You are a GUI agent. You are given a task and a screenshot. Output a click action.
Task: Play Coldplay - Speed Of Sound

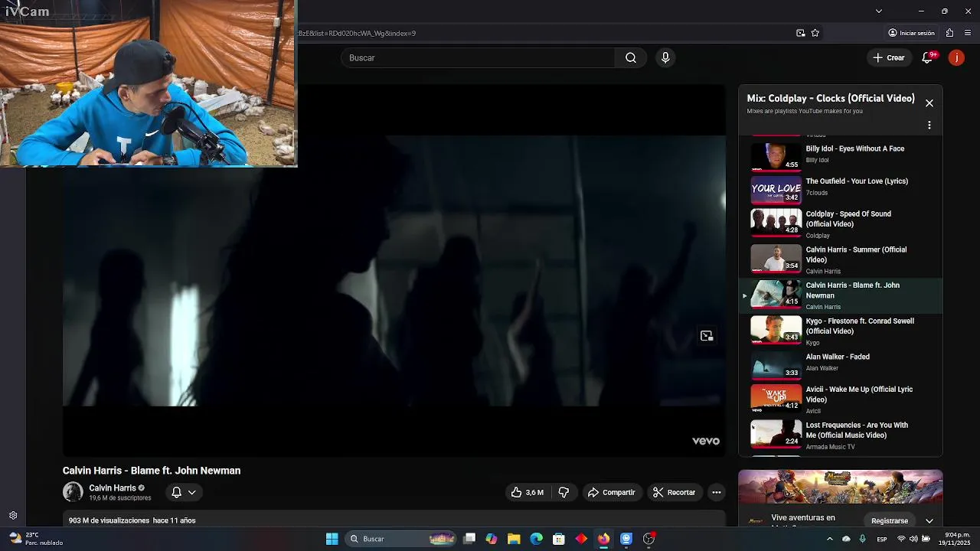click(841, 223)
